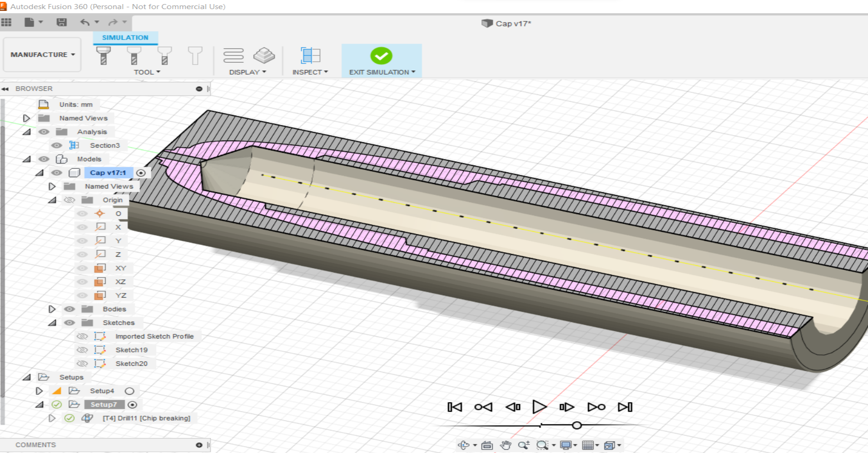Show the hidden Origin folder
The image size is (868, 453).
[x=69, y=200]
